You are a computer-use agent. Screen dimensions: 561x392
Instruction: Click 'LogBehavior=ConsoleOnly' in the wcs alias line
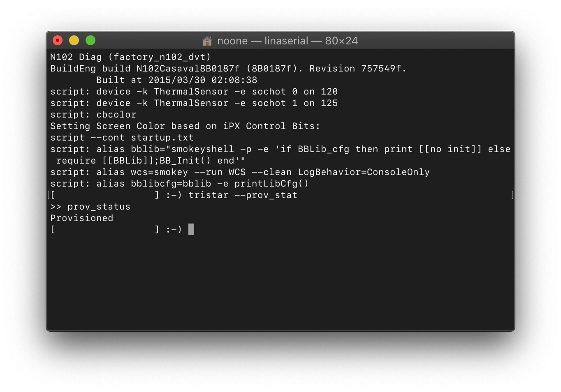364,172
